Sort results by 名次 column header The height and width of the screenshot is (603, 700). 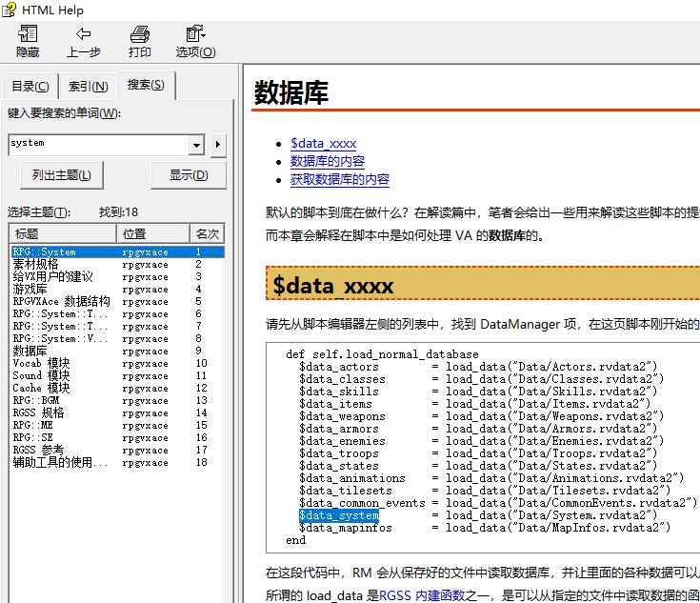[208, 233]
